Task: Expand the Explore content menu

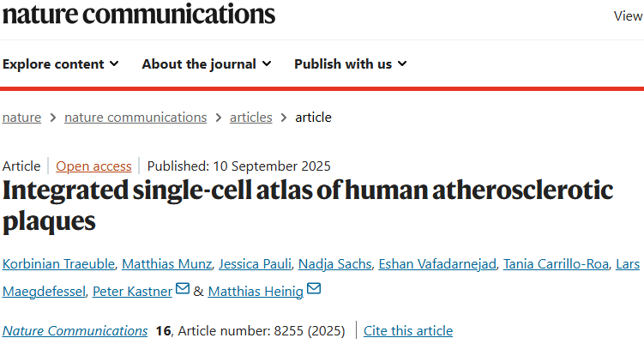Action: (60, 63)
